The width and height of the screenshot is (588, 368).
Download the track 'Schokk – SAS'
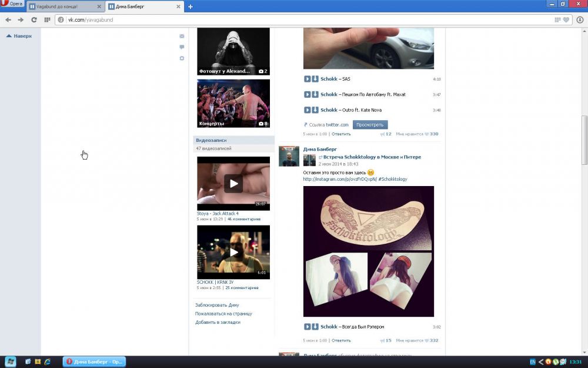[x=315, y=79]
